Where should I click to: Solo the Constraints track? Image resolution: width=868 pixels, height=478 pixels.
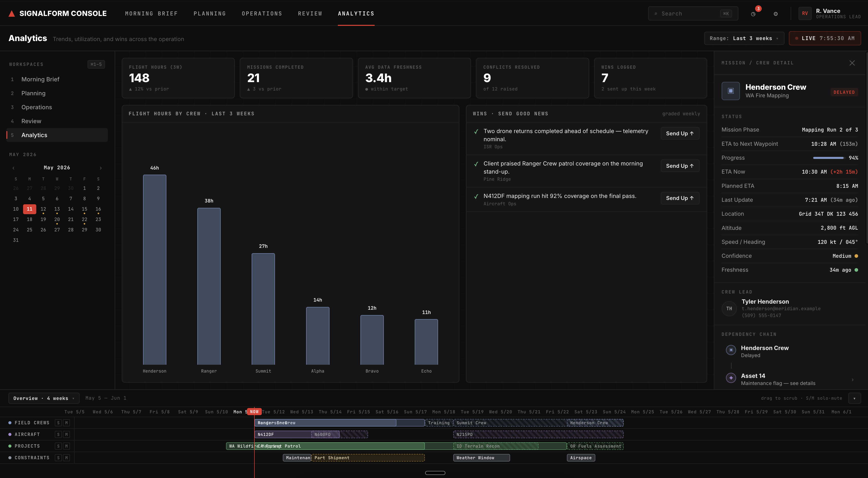pyautogui.click(x=58, y=458)
